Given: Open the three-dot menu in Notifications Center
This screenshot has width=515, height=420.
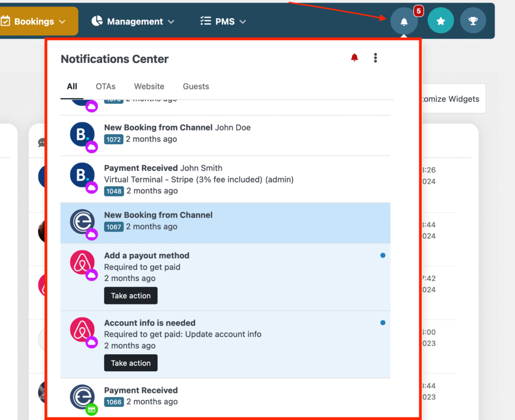Looking at the screenshot, I should (375, 57).
